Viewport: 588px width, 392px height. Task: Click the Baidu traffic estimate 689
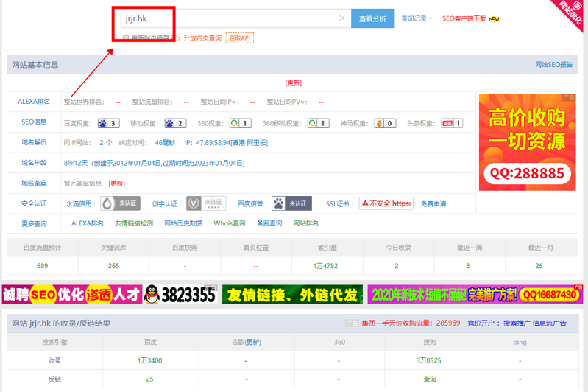pyautogui.click(x=43, y=266)
